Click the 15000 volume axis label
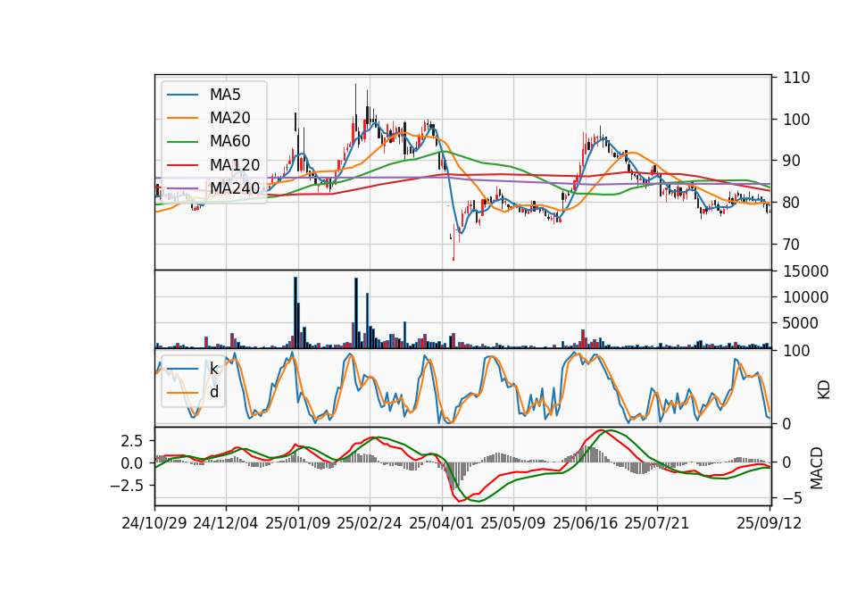The height and width of the screenshot is (616, 857). pyautogui.click(x=806, y=271)
